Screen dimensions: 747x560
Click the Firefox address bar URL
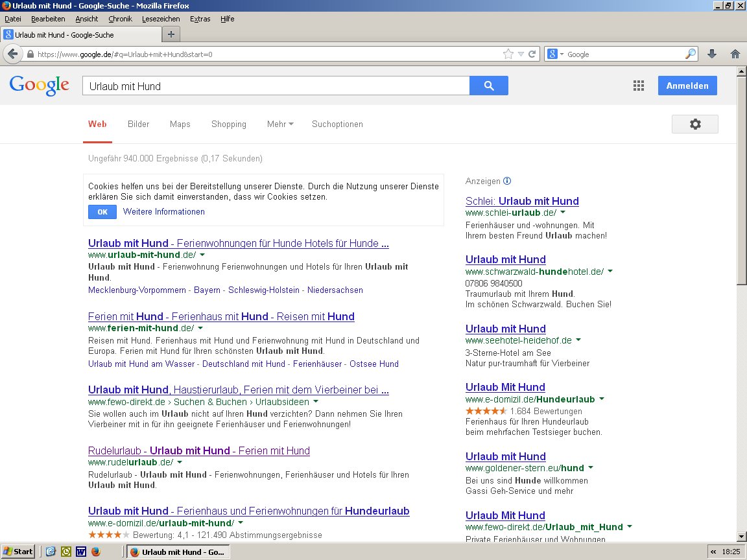(124, 54)
